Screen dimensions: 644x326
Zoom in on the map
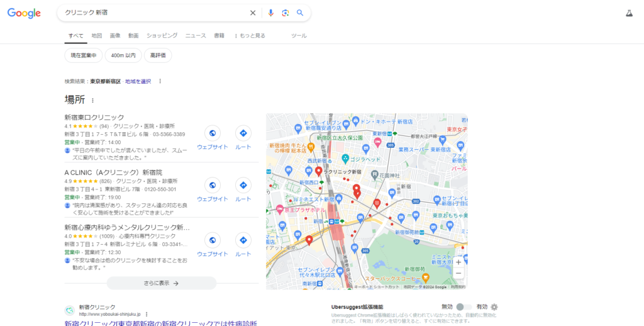pyautogui.click(x=458, y=262)
